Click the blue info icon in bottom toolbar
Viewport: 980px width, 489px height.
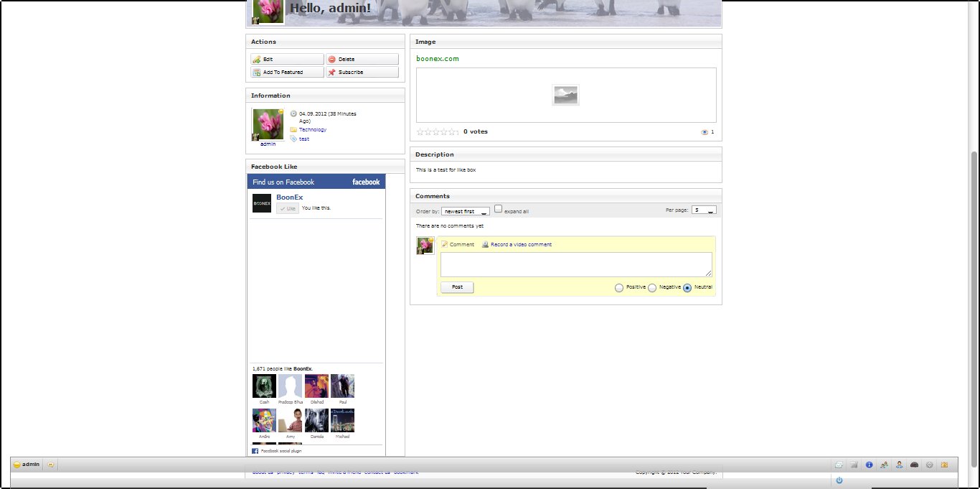(869, 465)
